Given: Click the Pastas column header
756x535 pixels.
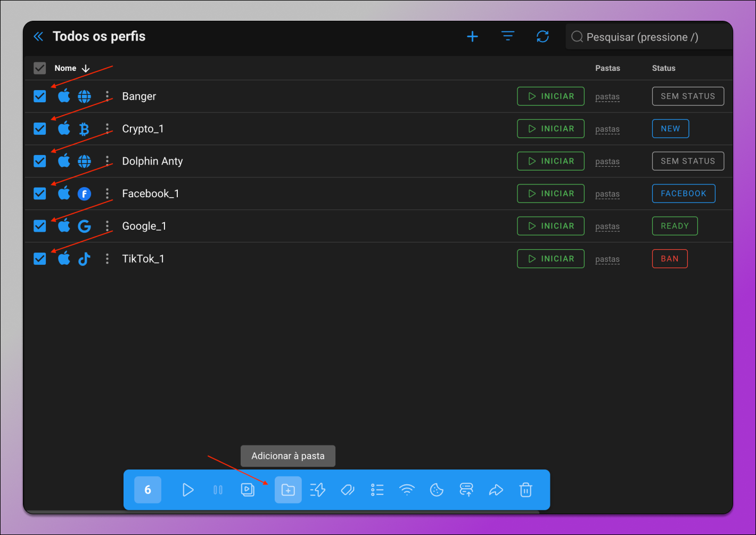Looking at the screenshot, I should point(607,68).
